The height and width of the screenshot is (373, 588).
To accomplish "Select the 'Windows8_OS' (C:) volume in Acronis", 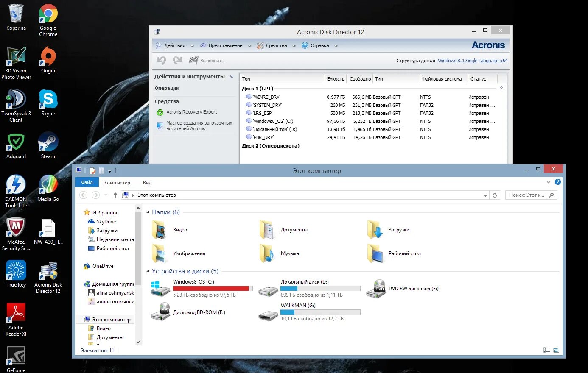I will [x=373, y=121].
